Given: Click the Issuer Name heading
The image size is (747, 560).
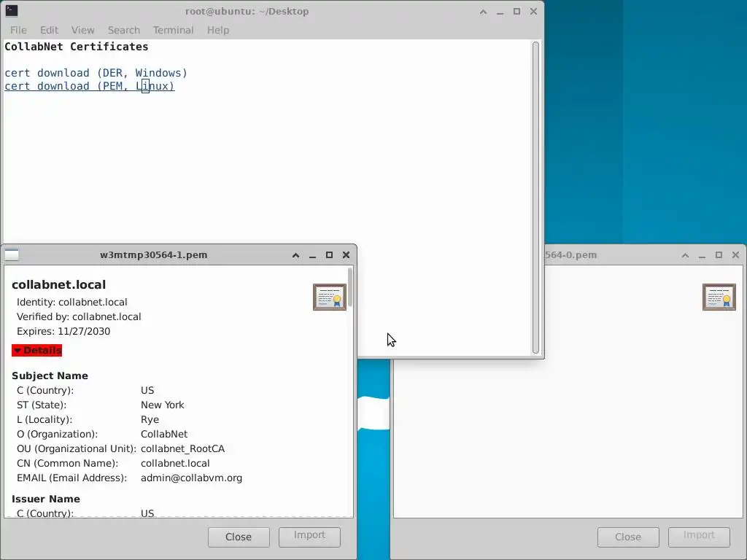Looking at the screenshot, I should pos(46,499).
